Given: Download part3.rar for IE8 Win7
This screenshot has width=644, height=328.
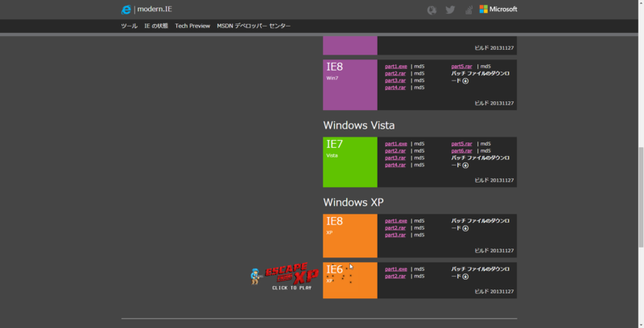Looking at the screenshot, I should tap(395, 80).
